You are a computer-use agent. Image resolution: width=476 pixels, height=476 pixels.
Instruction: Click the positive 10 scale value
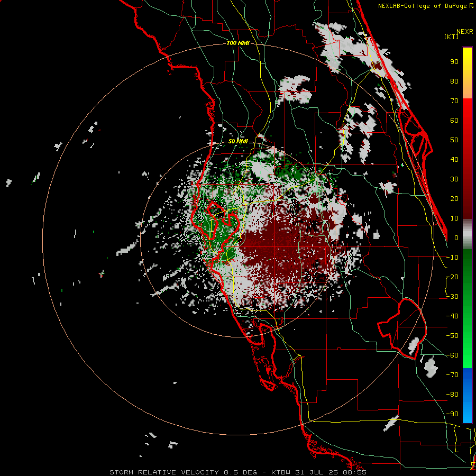click(x=454, y=218)
